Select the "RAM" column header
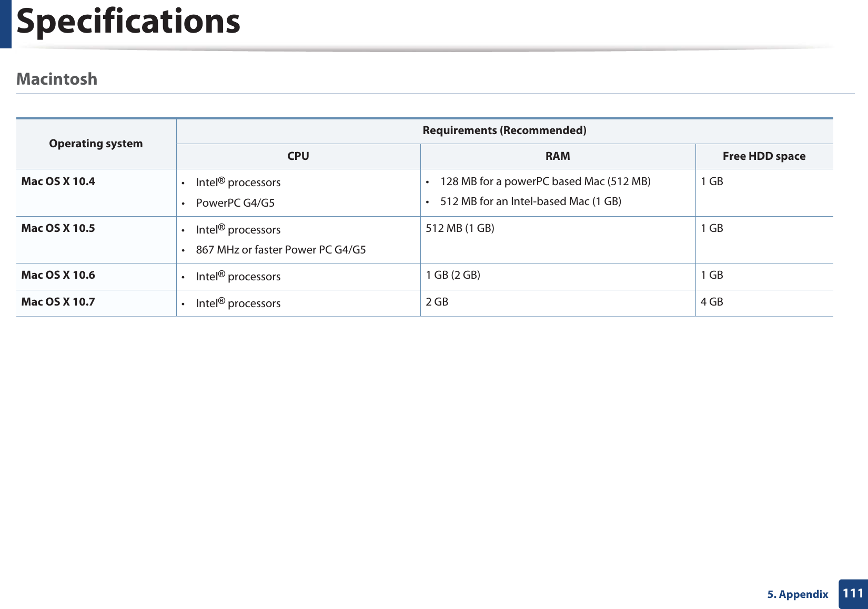 pyautogui.click(x=558, y=156)
